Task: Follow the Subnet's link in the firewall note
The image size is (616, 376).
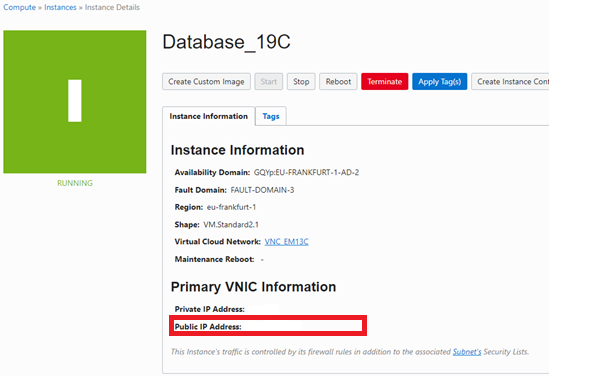Action: pyautogui.click(x=467, y=352)
